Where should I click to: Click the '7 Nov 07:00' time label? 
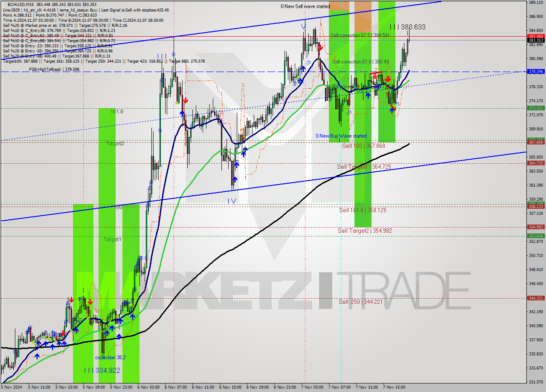[x=340, y=388]
